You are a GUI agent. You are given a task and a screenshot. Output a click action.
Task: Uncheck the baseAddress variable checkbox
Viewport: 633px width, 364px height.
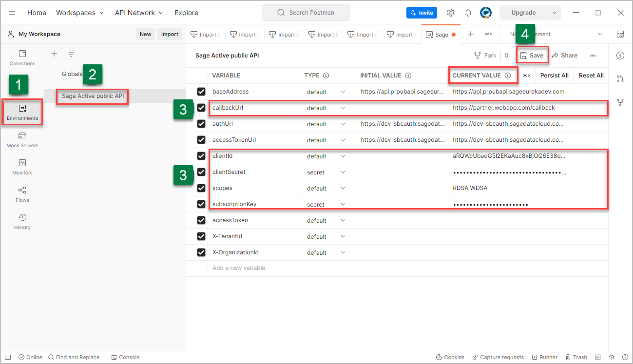click(x=201, y=92)
